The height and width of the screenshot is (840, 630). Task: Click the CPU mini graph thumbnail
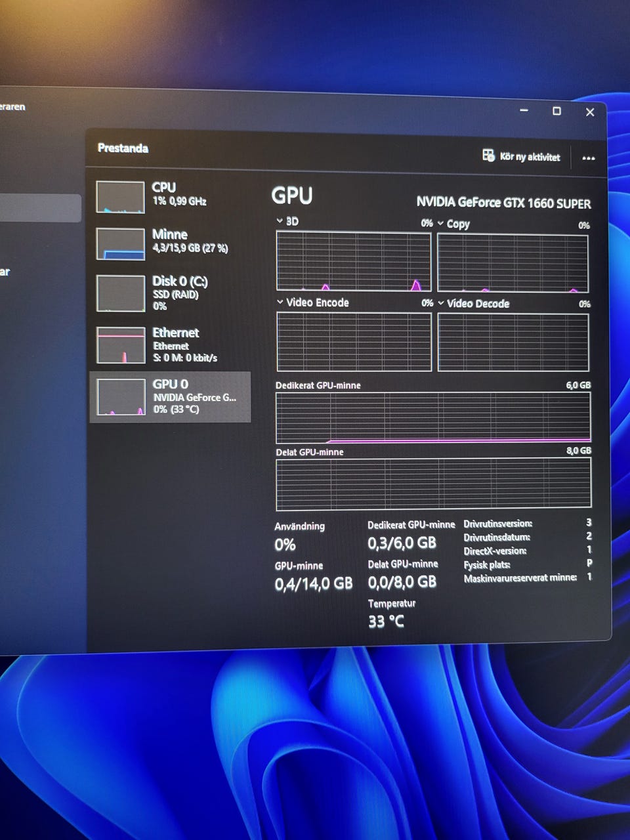coord(120,197)
